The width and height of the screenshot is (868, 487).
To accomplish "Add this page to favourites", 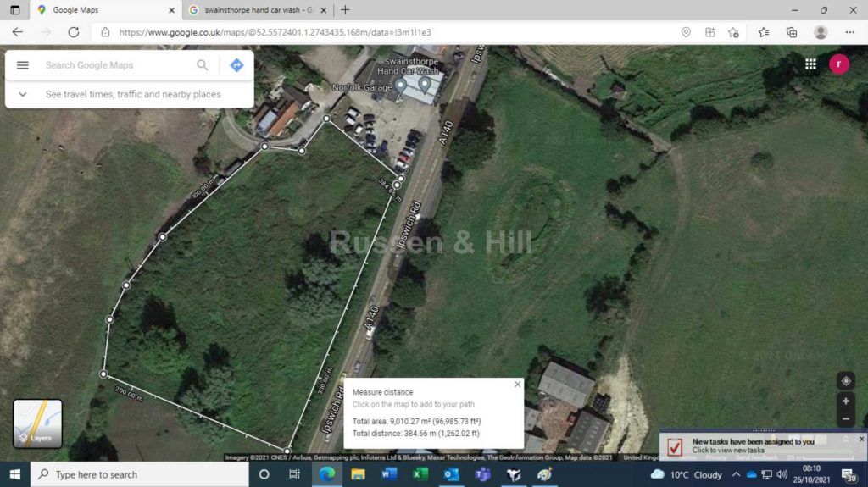I will pos(734,32).
